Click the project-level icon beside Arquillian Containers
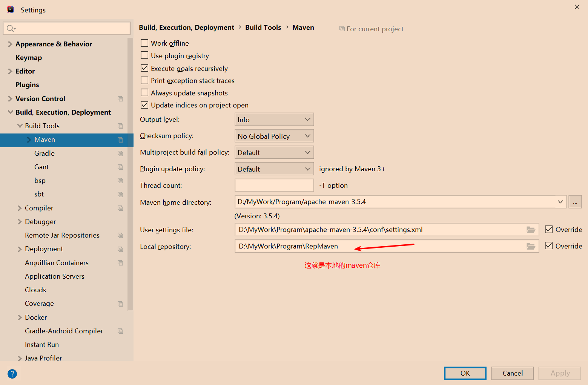Screen dimensions: 588x385 (x=120, y=263)
